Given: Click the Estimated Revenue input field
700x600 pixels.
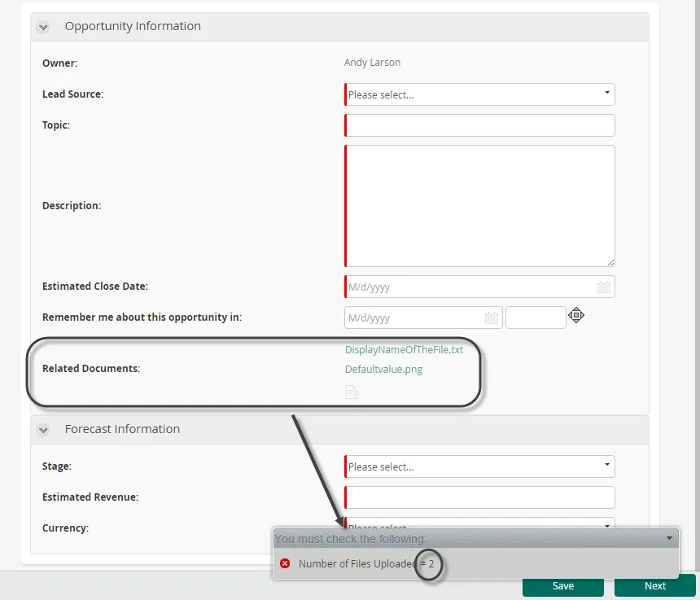Looking at the screenshot, I should (x=479, y=497).
